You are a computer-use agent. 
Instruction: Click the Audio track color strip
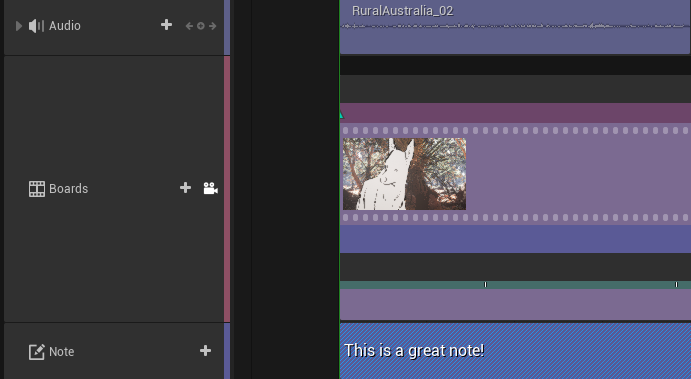227,27
